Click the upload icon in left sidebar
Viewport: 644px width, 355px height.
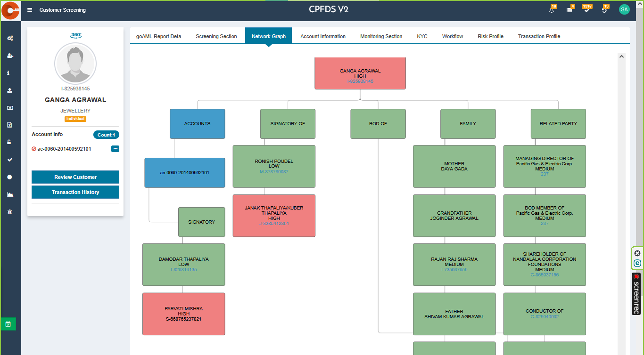click(10, 90)
